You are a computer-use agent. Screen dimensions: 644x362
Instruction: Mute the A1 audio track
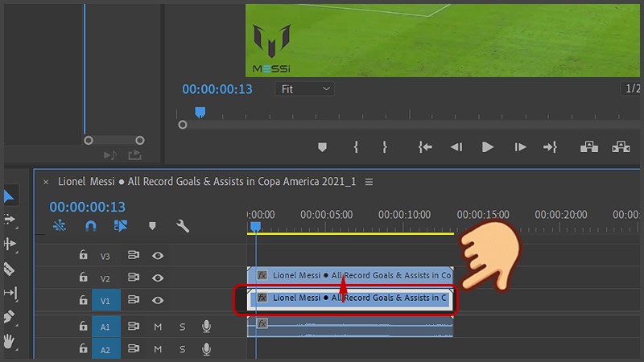(x=159, y=326)
